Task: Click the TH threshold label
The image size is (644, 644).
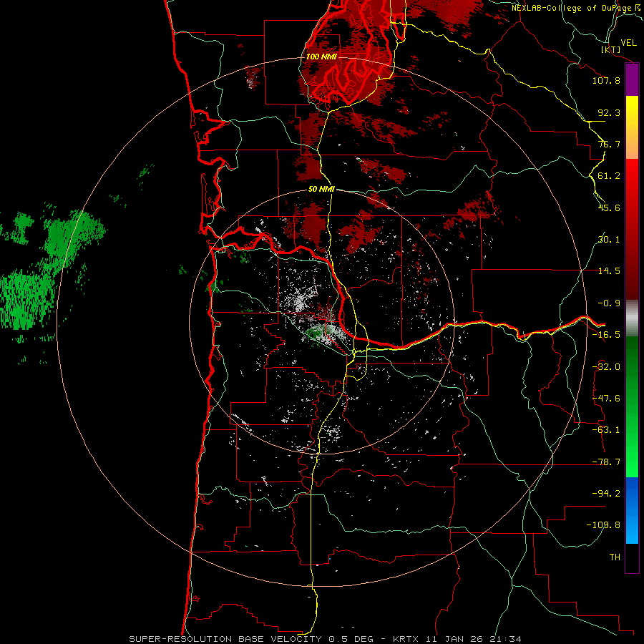Action: [615, 557]
